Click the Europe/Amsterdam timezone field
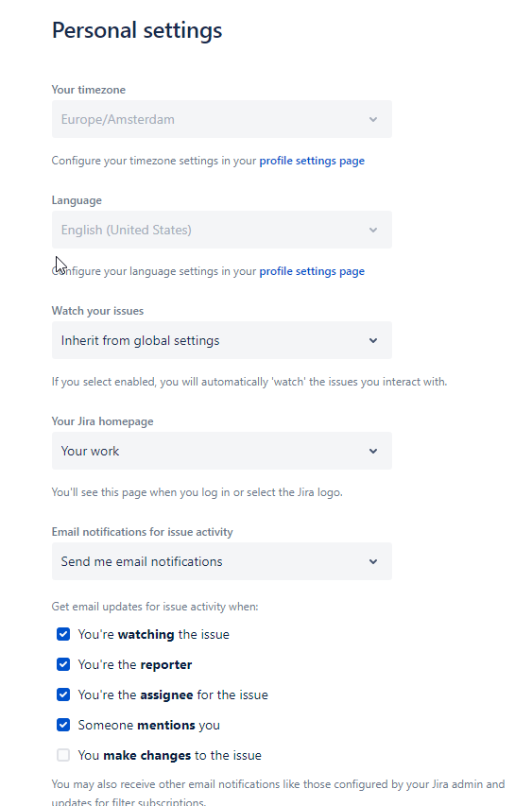The width and height of the screenshot is (532, 806). point(221,119)
